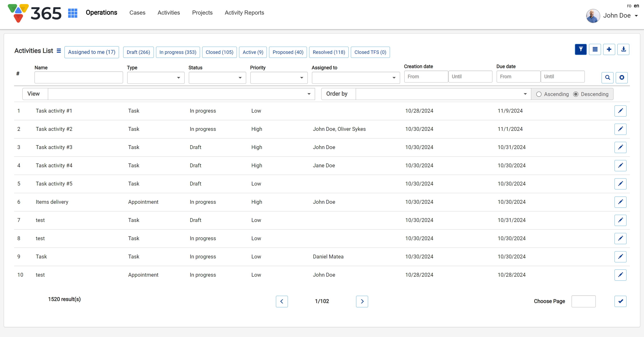Click the Choose Page input field
This screenshot has height=337, width=644.
[x=583, y=301]
